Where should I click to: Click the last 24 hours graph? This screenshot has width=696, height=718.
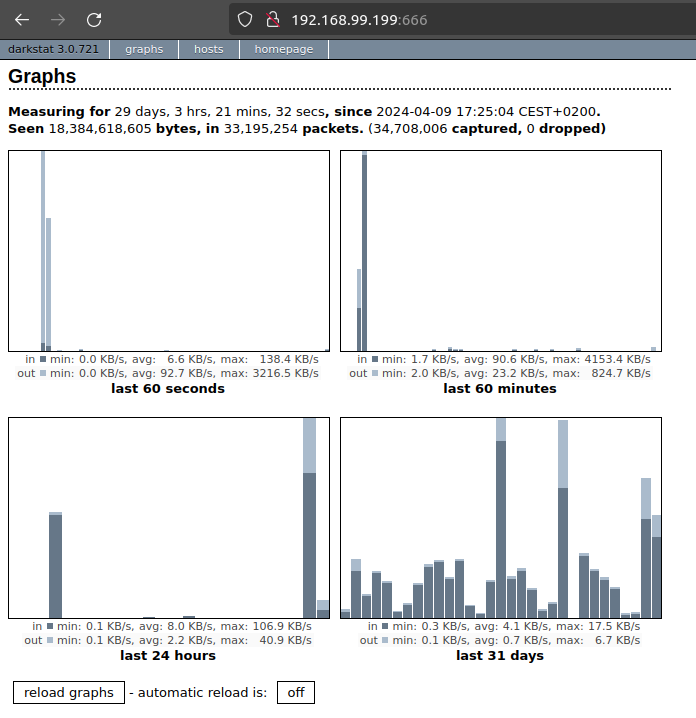point(169,518)
